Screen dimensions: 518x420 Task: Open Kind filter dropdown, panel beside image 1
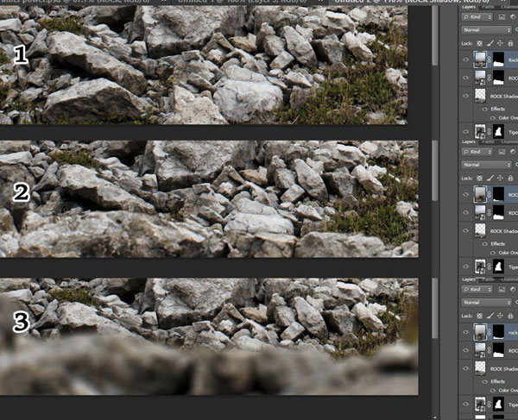[477, 17]
